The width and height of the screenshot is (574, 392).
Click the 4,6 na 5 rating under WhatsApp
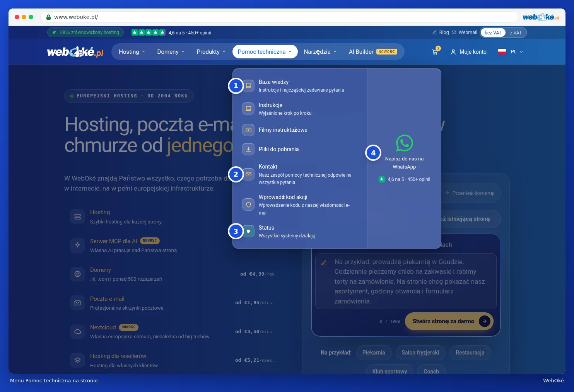point(405,179)
